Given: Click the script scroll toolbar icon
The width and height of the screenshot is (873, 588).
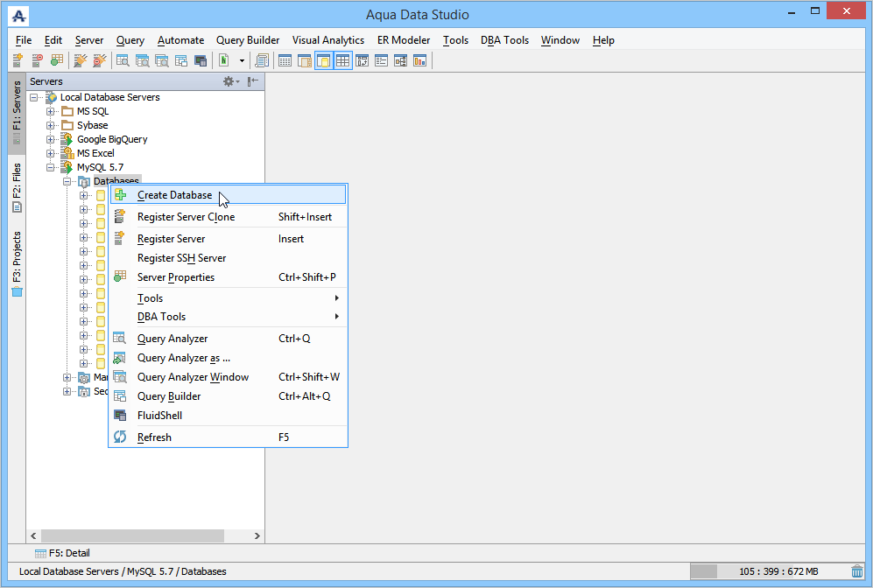Looking at the screenshot, I should [262, 60].
